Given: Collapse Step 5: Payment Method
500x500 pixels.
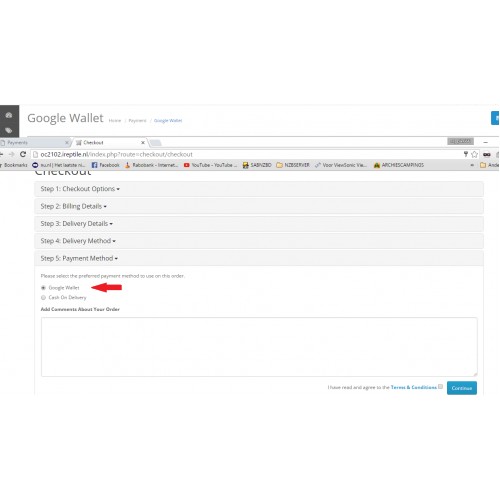Looking at the screenshot, I should click(x=79, y=258).
